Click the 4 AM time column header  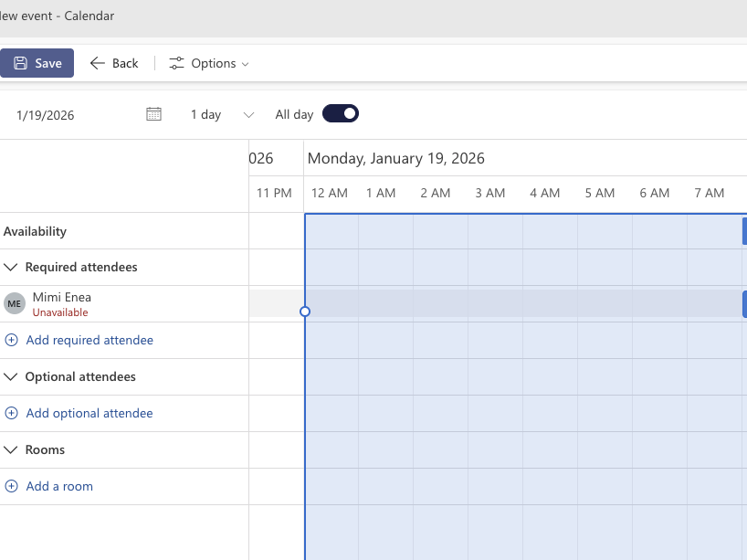(544, 193)
